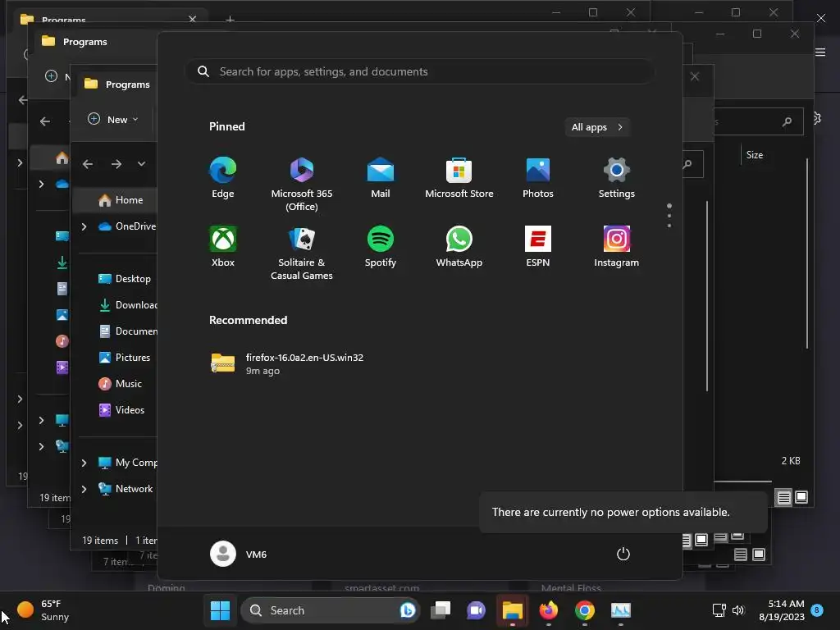Image resolution: width=840 pixels, height=630 pixels.
Task: Click the taskbar Search box
Action: pyautogui.click(x=329, y=610)
